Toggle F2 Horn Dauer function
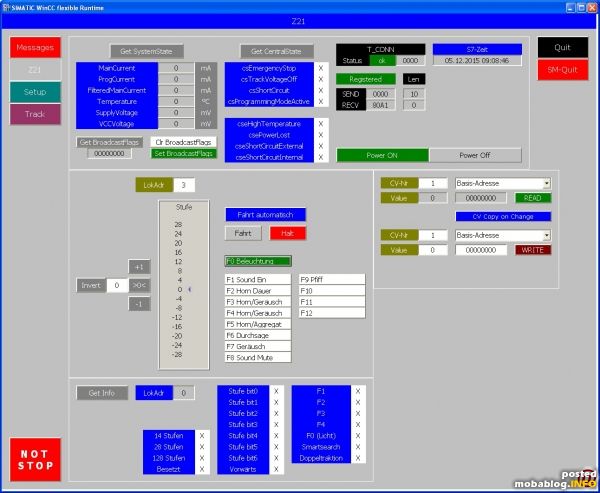 (258, 291)
